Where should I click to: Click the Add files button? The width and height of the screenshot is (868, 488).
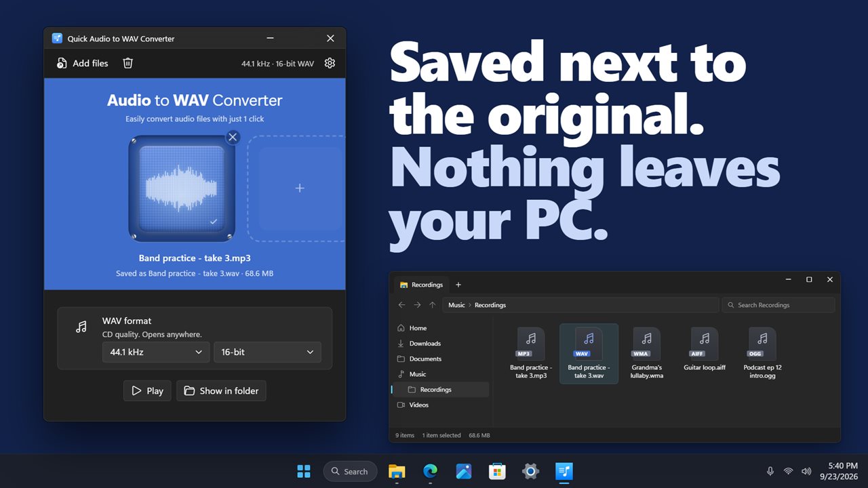tap(82, 63)
